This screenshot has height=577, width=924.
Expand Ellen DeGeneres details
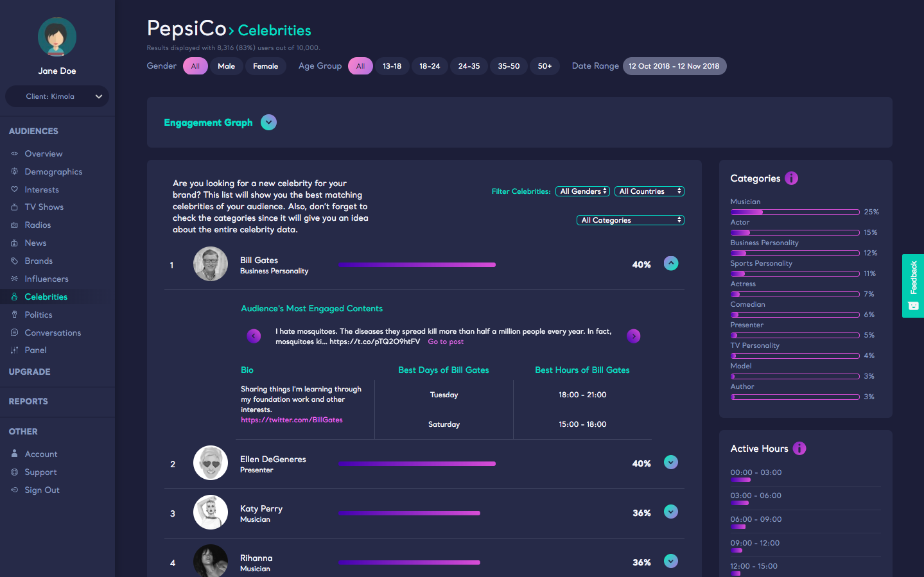tap(671, 462)
